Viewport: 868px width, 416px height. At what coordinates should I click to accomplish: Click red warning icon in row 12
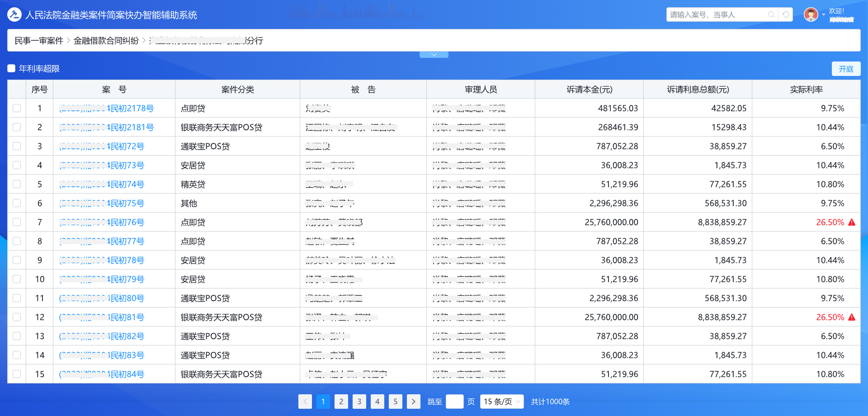[x=852, y=317]
